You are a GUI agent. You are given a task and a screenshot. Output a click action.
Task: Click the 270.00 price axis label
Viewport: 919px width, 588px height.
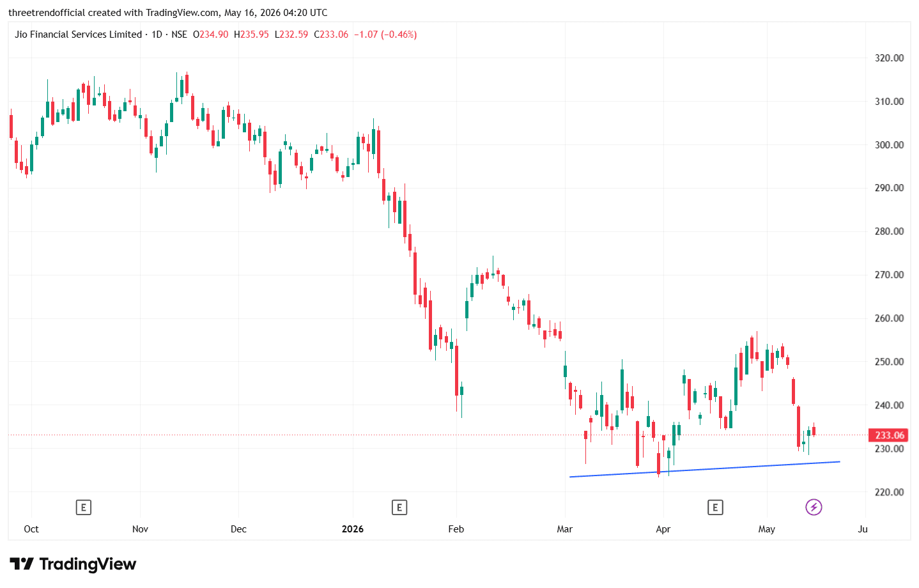click(x=889, y=275)
